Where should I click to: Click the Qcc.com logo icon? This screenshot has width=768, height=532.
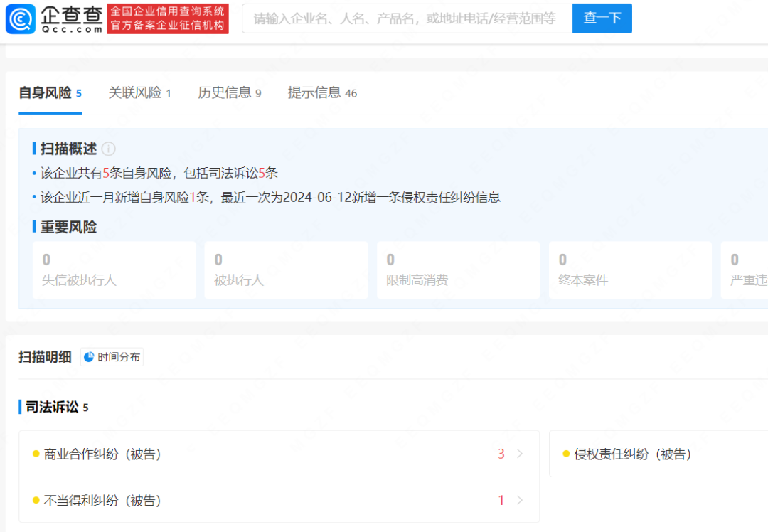pos(20,18)
